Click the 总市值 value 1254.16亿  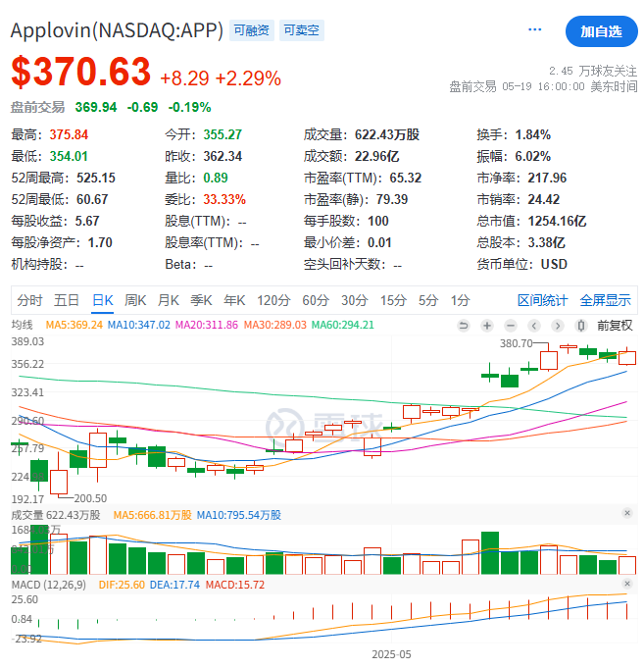(x=557, y=221)
